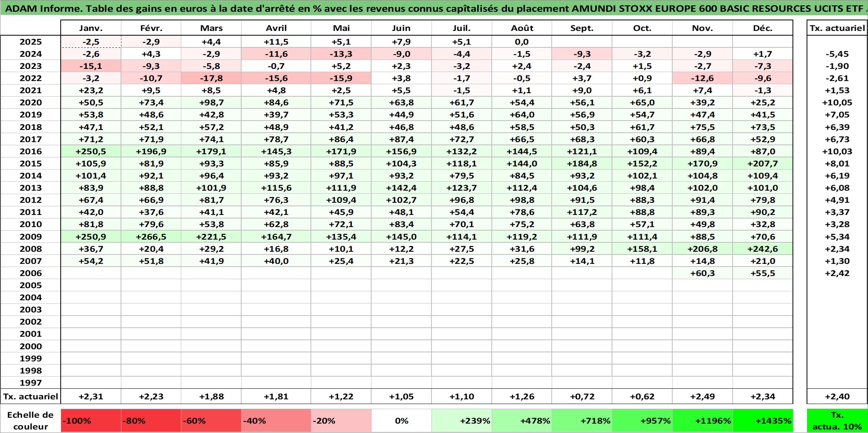
Task: Click the Févr. column header
Action: [151, 28]
